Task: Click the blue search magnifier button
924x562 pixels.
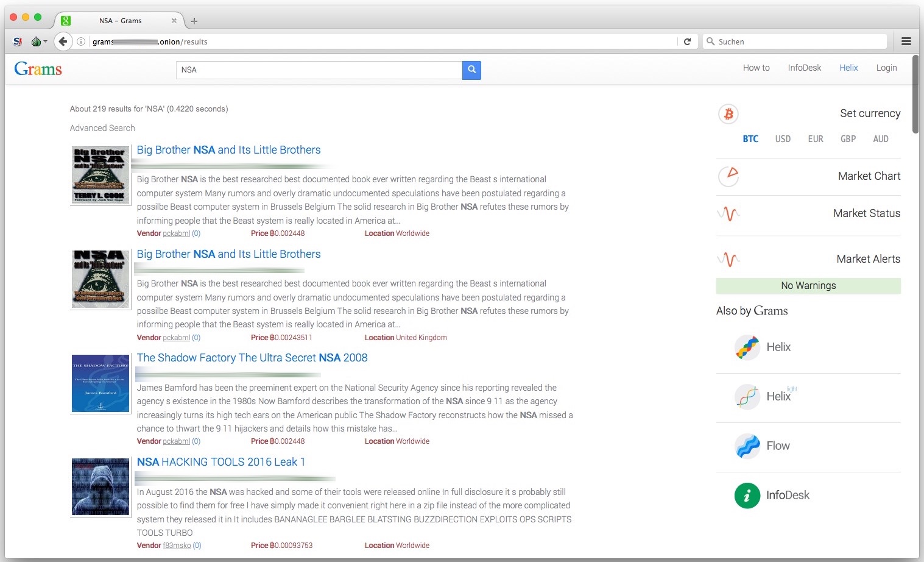Action: coord(471,70)
